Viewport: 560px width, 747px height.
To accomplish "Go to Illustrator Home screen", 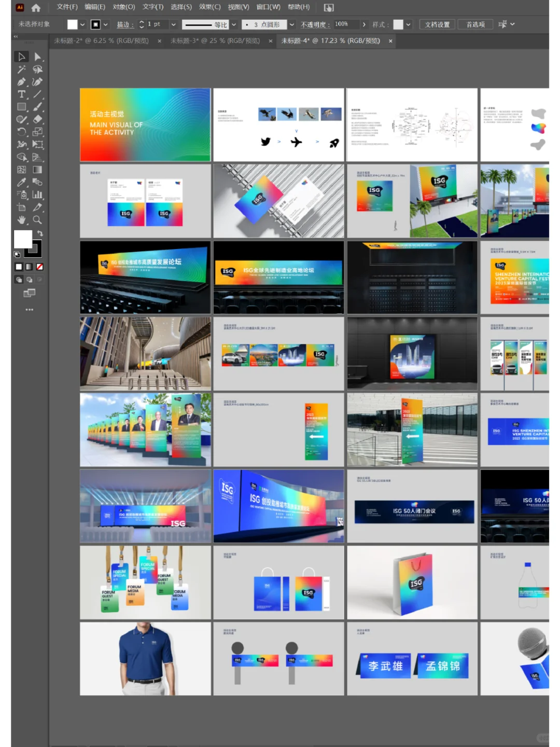I will pyautogui.click(x=36, y=8).
